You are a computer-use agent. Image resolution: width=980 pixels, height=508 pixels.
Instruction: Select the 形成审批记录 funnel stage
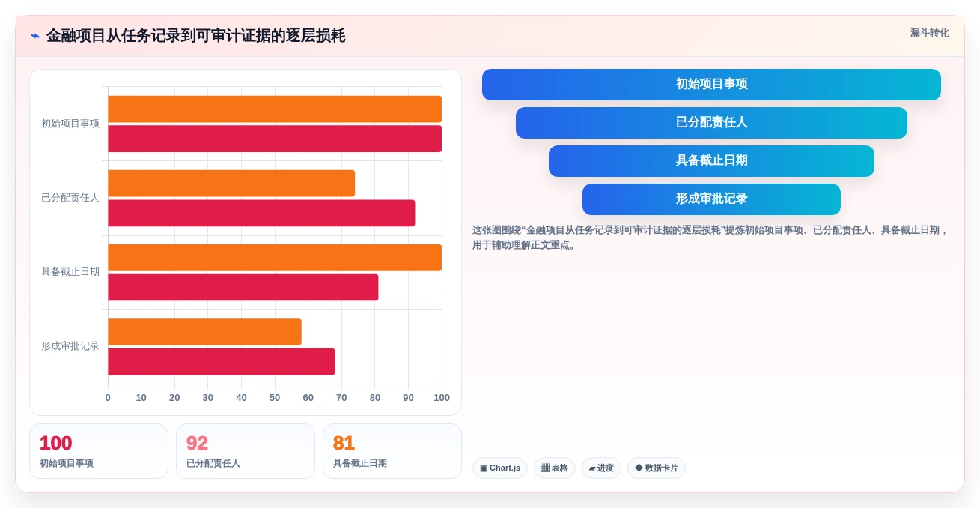point(711,199)
